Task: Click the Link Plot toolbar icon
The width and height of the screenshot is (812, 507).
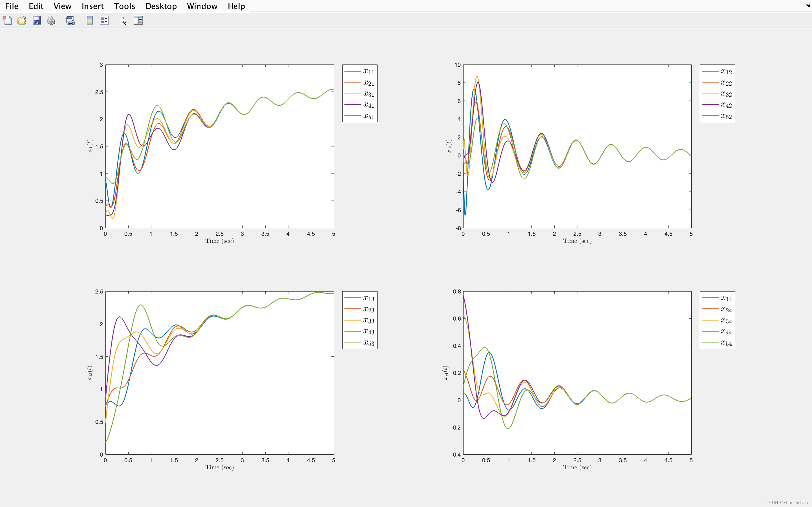Action: [x=70, y=21]
